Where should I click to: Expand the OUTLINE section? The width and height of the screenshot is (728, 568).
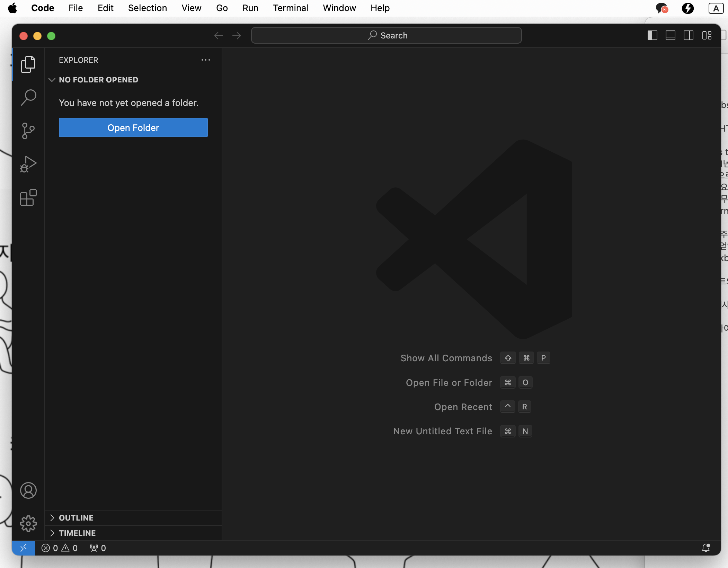click(133, 518)
